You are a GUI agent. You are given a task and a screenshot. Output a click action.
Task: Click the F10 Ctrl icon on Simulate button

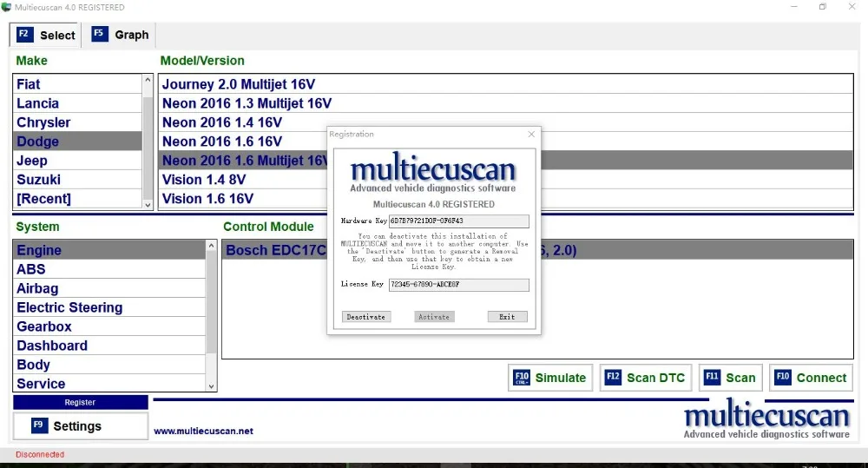(x=522, y=377)
